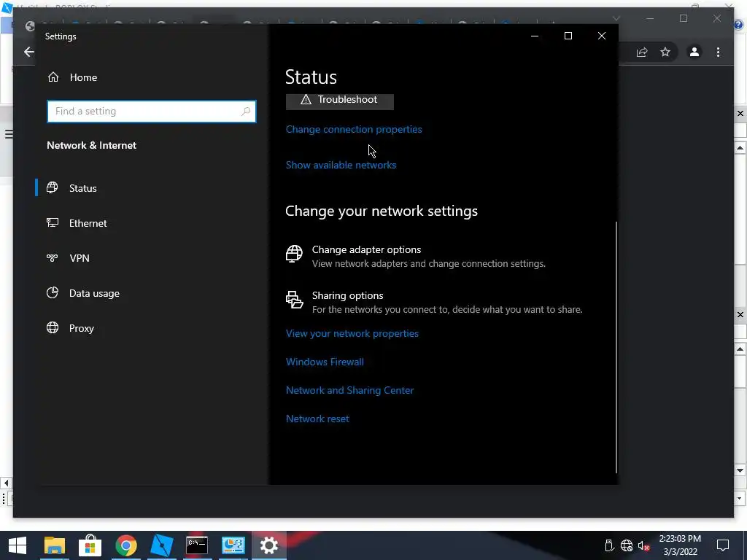Open the notification center icon
The width and height of the screenshot is (747, 560).
click(723, 545)
